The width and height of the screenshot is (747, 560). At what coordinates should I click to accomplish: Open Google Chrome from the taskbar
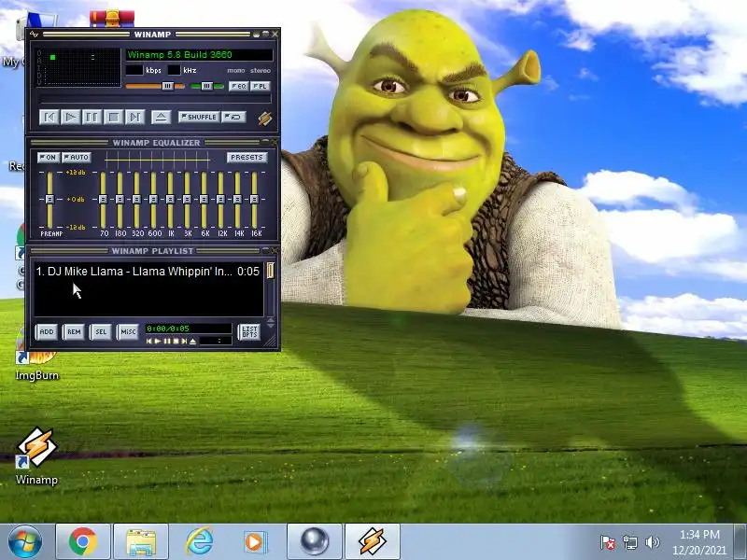83,541
